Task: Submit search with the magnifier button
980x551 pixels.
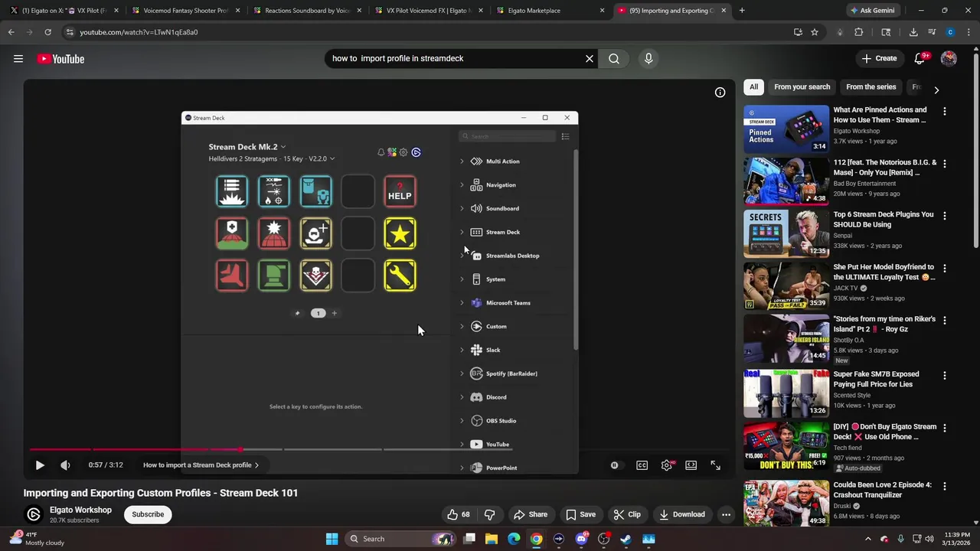Action: (x=614, y=58)
